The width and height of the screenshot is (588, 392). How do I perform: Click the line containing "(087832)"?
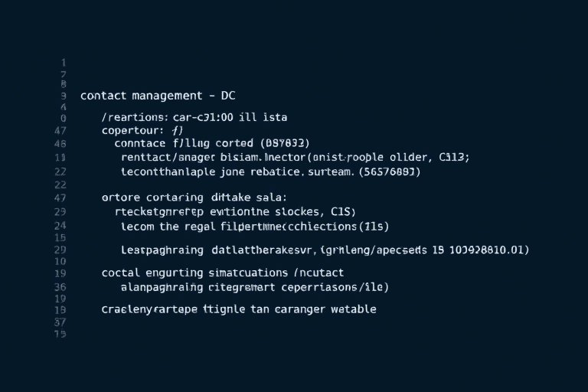click(x=211, y=143)
